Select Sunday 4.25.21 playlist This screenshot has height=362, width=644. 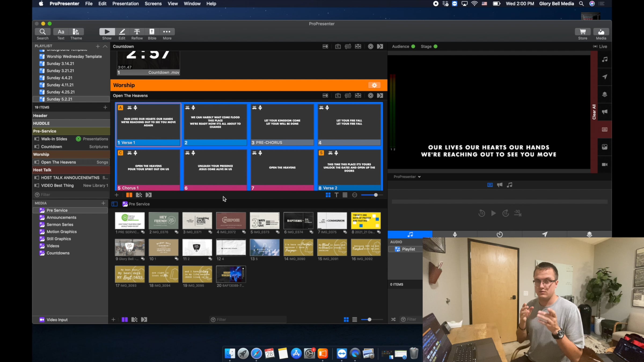coord(60,92)
